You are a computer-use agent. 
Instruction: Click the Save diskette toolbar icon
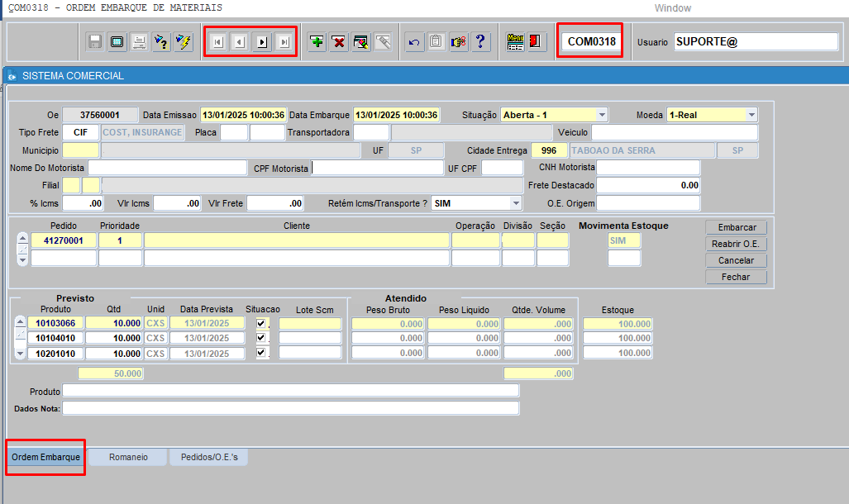95,41
